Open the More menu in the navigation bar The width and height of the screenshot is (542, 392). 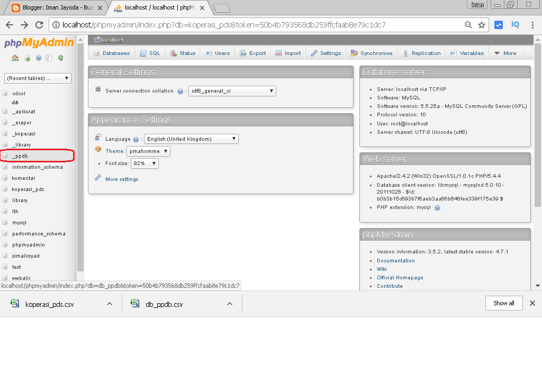504,53
